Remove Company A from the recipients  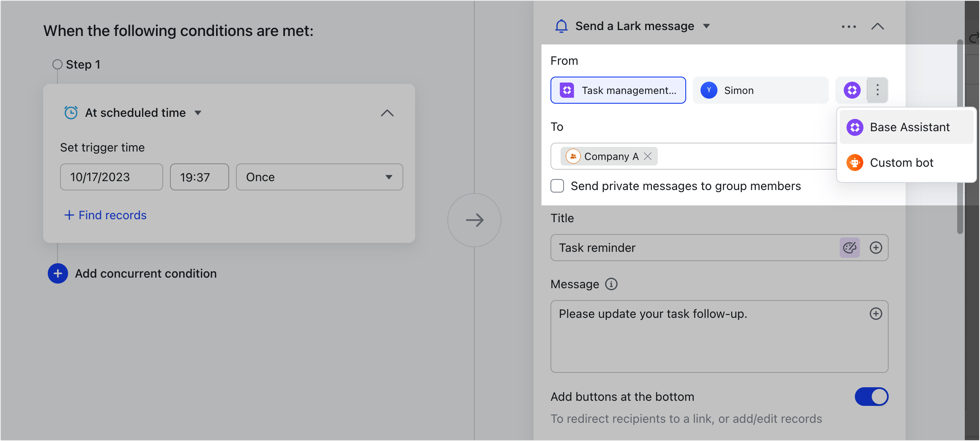pos(647,156)
